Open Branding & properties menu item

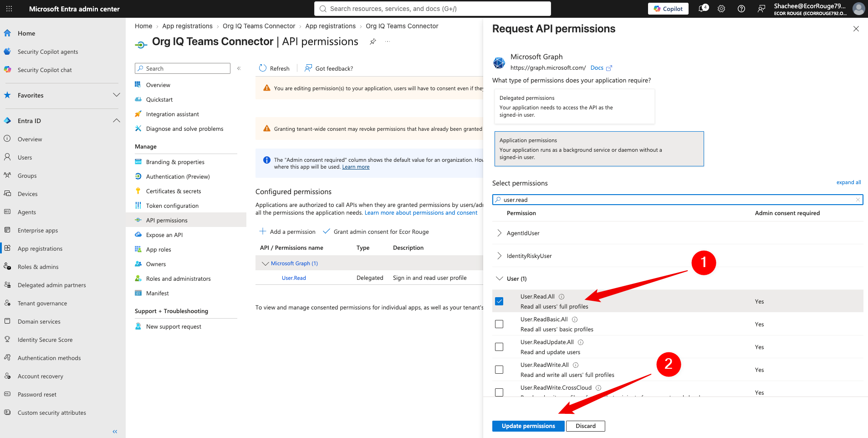coord(175,162)
